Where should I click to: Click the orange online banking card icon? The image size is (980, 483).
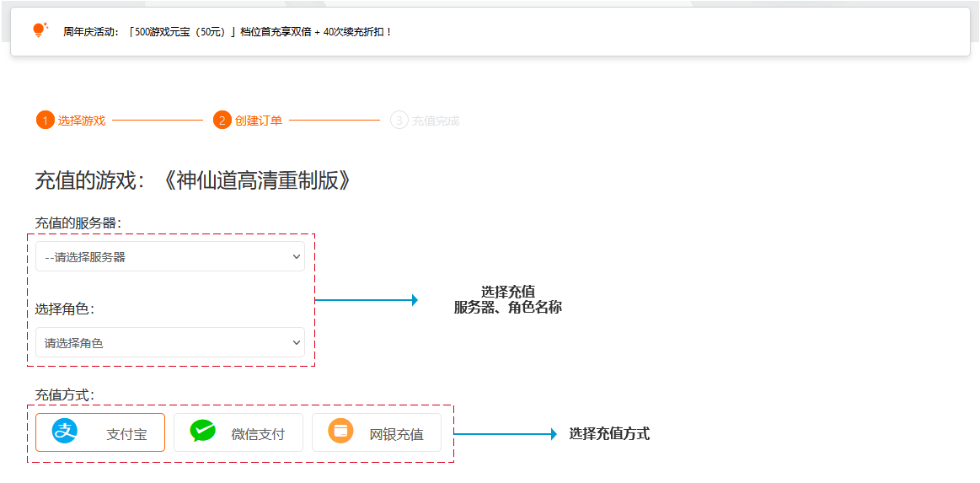(340, 432)
